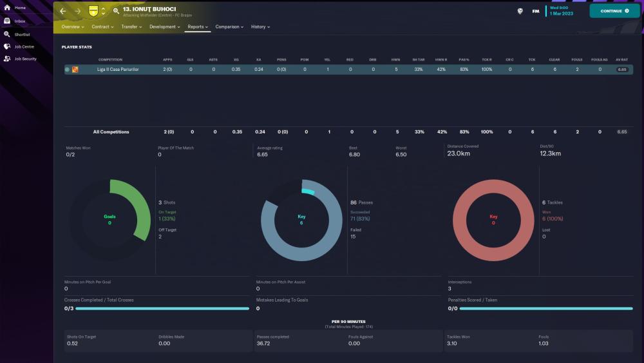Click the back arrow navigation icon
The height and width of the screenshot is (363, 644).
click(62, 11)
